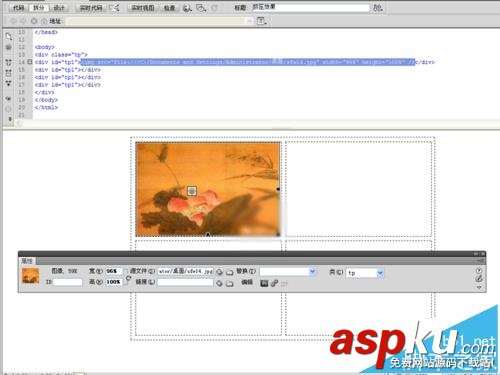Click the 源文件 source file input field
Viewport: 500px width, 375px height.
185,271
